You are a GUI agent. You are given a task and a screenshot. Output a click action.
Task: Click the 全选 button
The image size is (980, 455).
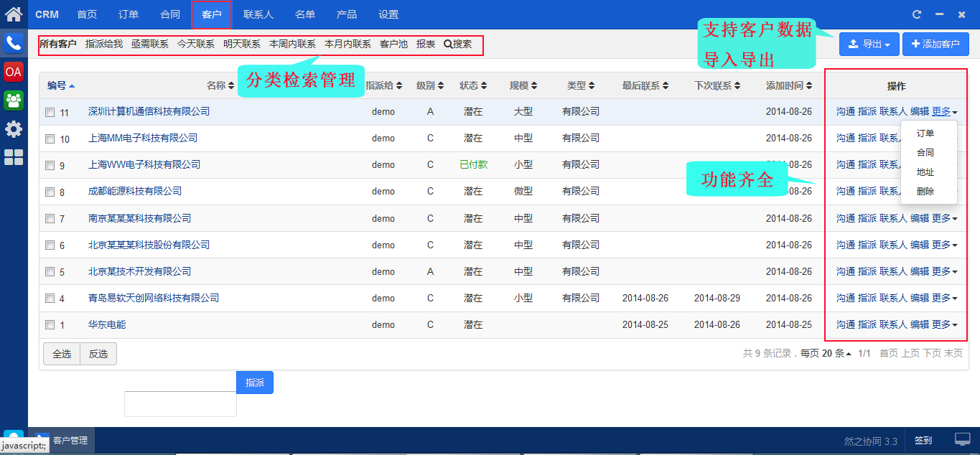[62, 354]
